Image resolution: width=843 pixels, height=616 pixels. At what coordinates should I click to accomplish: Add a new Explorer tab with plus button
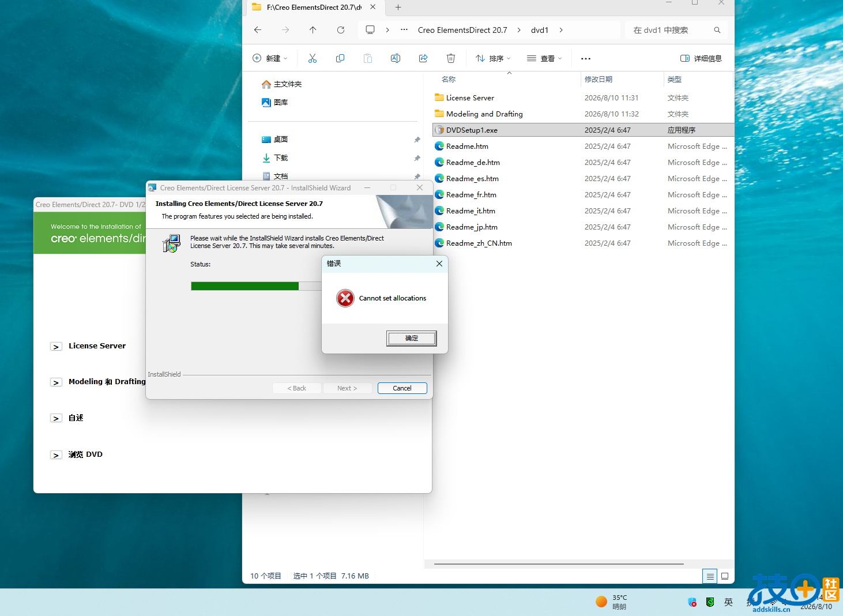[398, 7]
